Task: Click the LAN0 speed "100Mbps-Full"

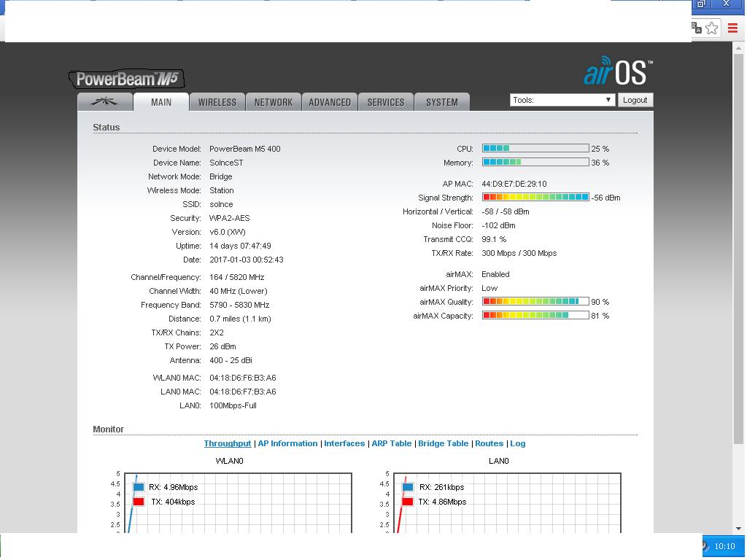Action: [233, 405]
